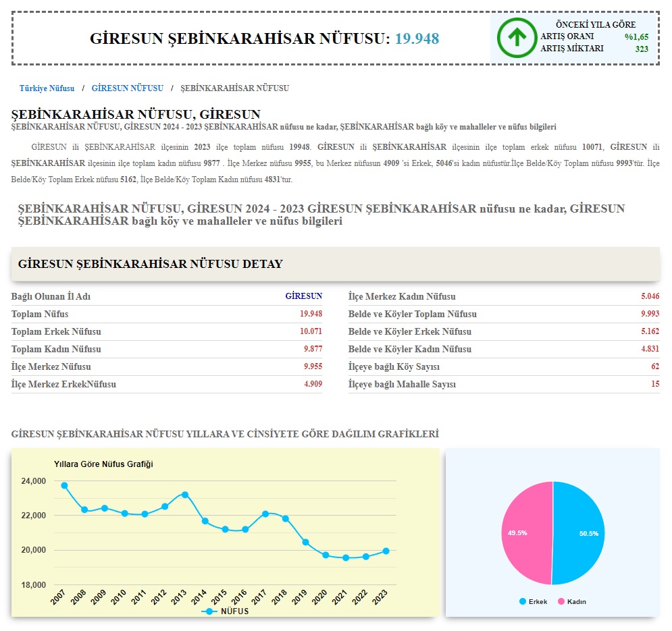Screen dimensions: 672x631
Task: Click the Toplam Nüfus value 19.948
Action: pos(311,314)
